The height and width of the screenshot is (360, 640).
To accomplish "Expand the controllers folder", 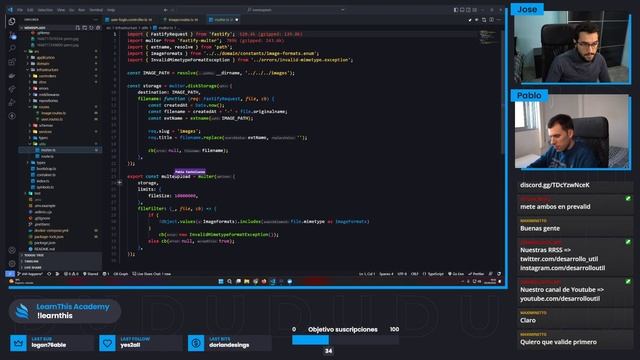I will (31, 76).
